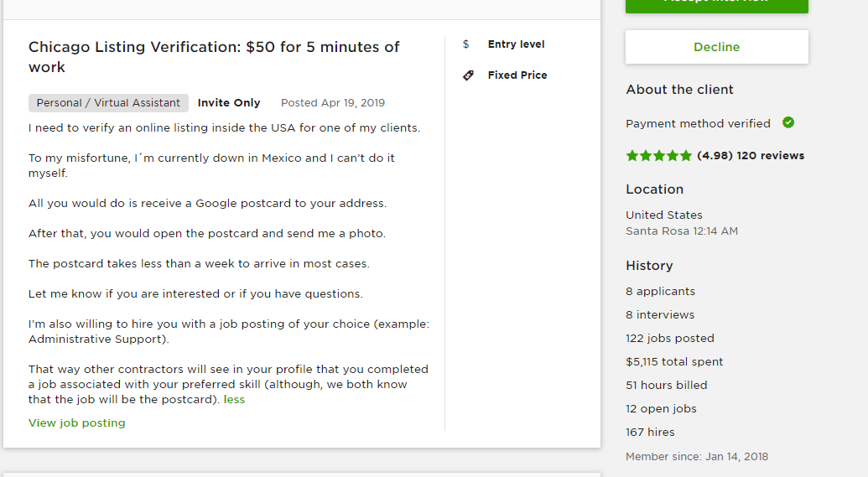Image resolution: width=868 pixels, height=477 pixels.
Task: Click the Decline button
Action: tap(716, 47)
